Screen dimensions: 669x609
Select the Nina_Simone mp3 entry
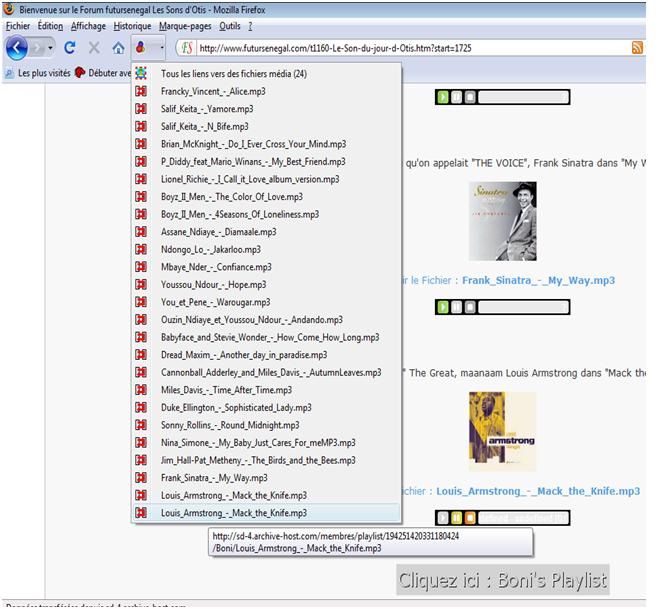tap(266, 443)
